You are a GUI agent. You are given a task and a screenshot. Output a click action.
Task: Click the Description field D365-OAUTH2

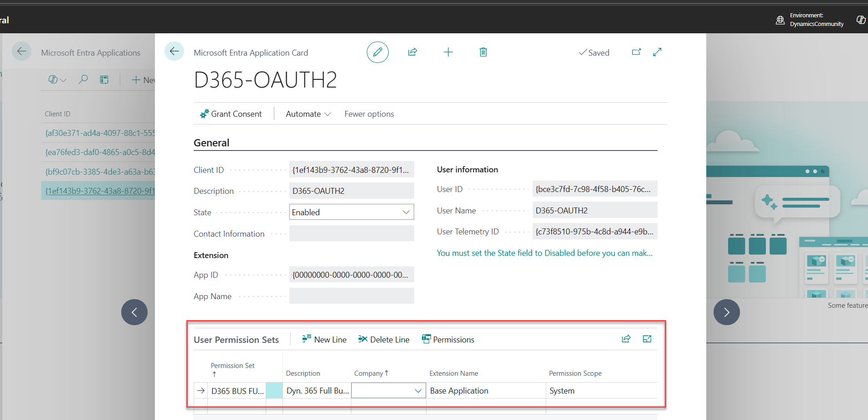click(352, 191)
